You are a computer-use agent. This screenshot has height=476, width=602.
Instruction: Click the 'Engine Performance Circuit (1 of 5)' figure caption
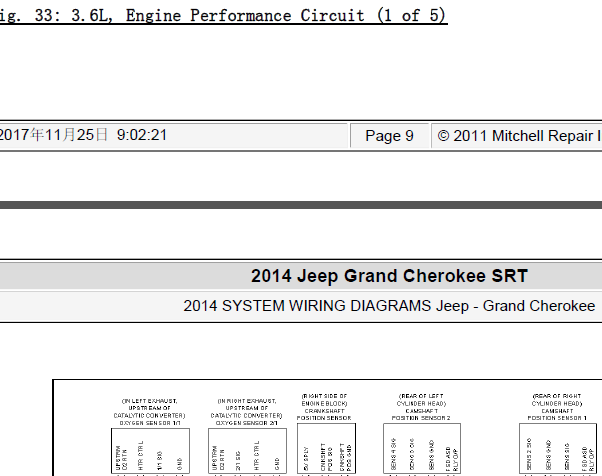click(286, 16)
